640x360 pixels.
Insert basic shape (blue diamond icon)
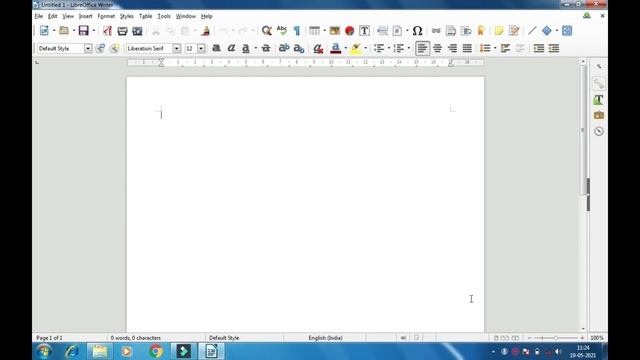click(547, 31)
